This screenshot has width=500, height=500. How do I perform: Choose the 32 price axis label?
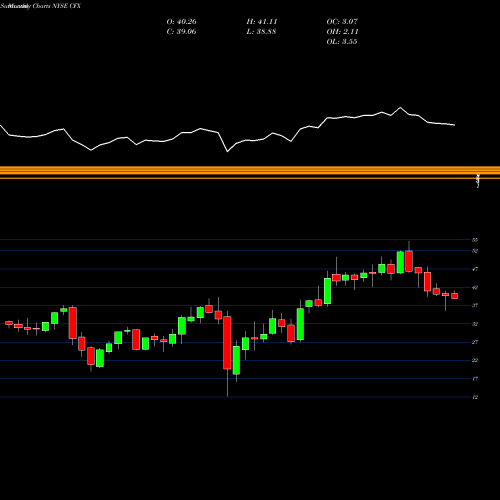475,324
